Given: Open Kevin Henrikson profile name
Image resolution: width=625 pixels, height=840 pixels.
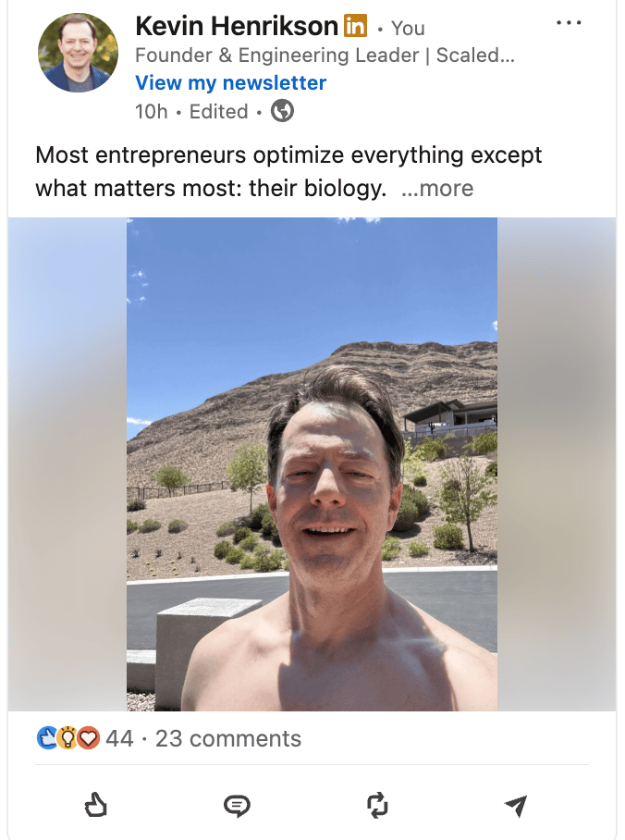Looking at the screenshot, I should coord(236,26).
